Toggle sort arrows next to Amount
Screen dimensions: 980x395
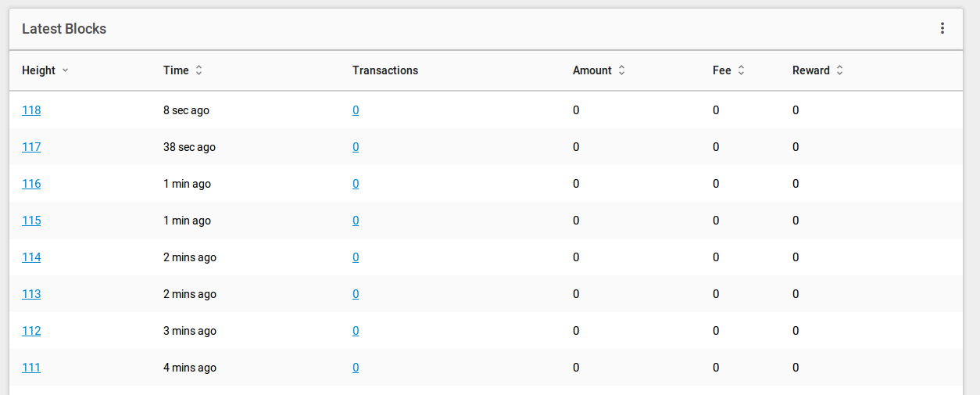[621, 70]
